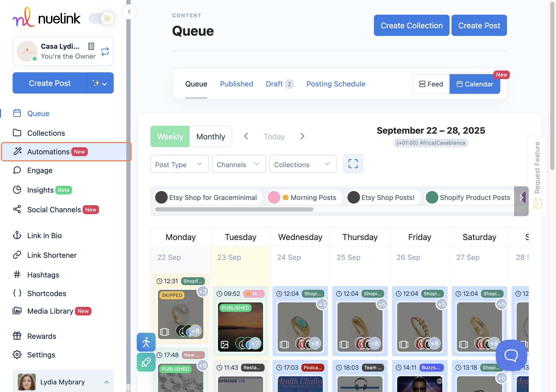This screenshot has height=392, width=556.
Task: Click the fullscreen expand calendar icon
Action: (353, 164)
